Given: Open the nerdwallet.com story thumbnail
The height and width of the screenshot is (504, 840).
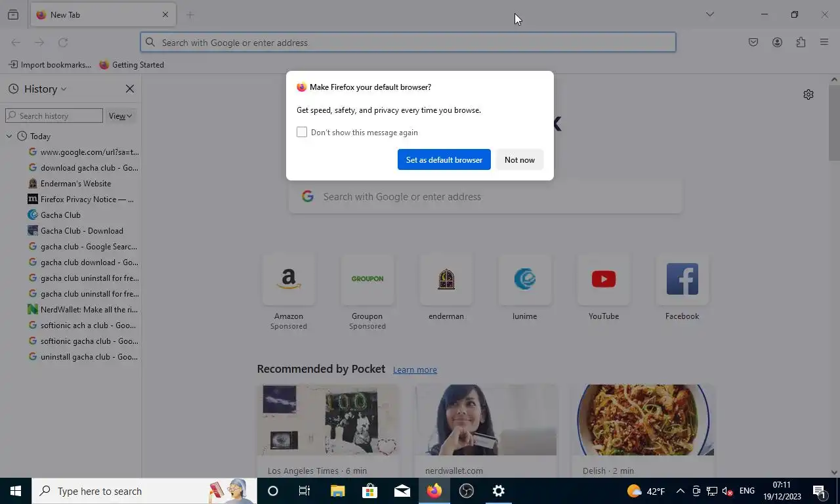Looking at the screenshot, I should coord(486,420).
